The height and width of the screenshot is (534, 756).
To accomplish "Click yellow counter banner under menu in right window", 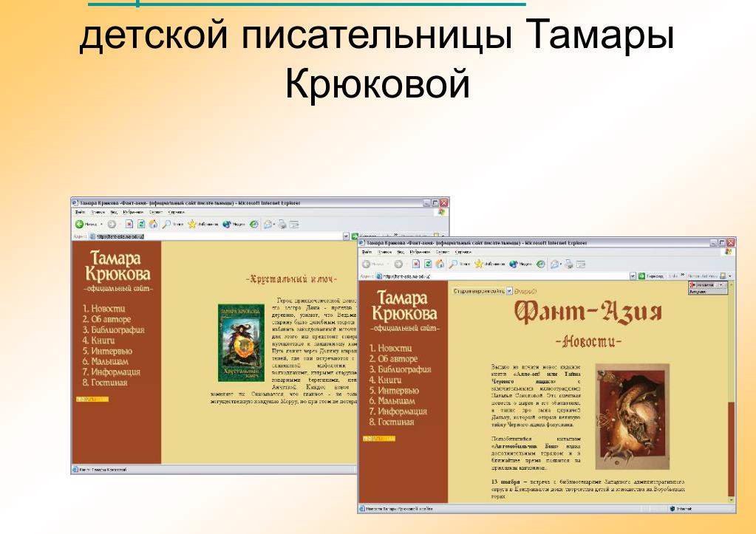I will tap(379, 439).
